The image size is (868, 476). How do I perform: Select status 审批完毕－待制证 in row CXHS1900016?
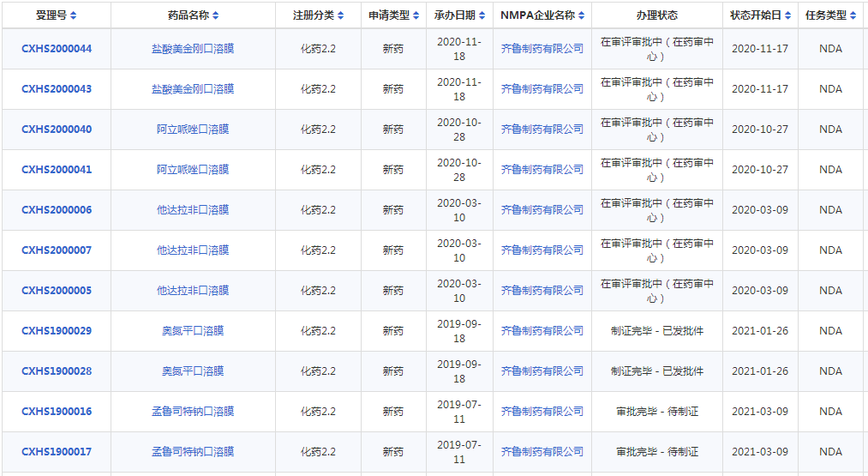point(657,412)
